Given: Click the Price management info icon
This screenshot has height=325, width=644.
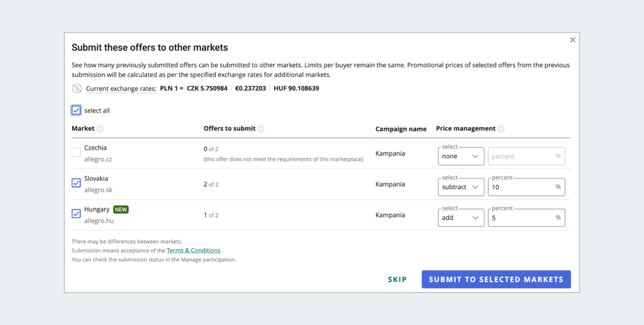Looking at the screenshot, I should [x=501, y=129].
